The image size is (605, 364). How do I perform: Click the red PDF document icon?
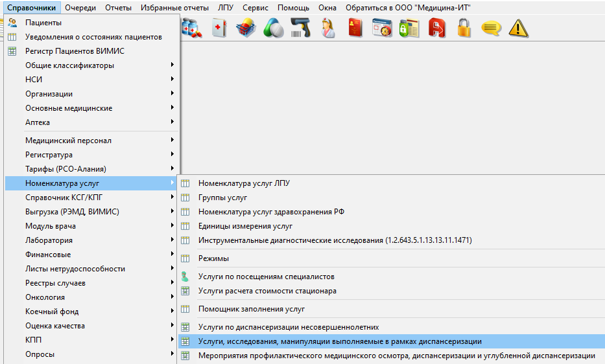[437, 28]
